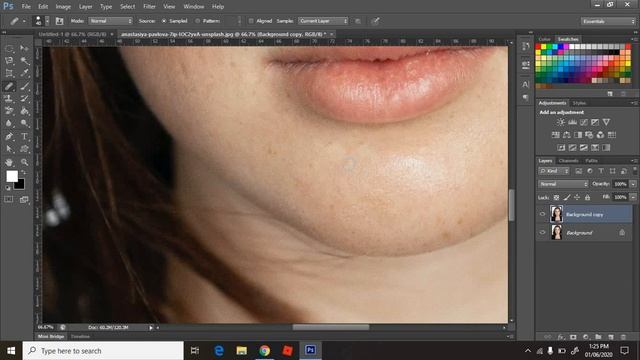This screenshot has height=360, width=640.
Task: Choose Pattern source option
Action: (198, 21)
